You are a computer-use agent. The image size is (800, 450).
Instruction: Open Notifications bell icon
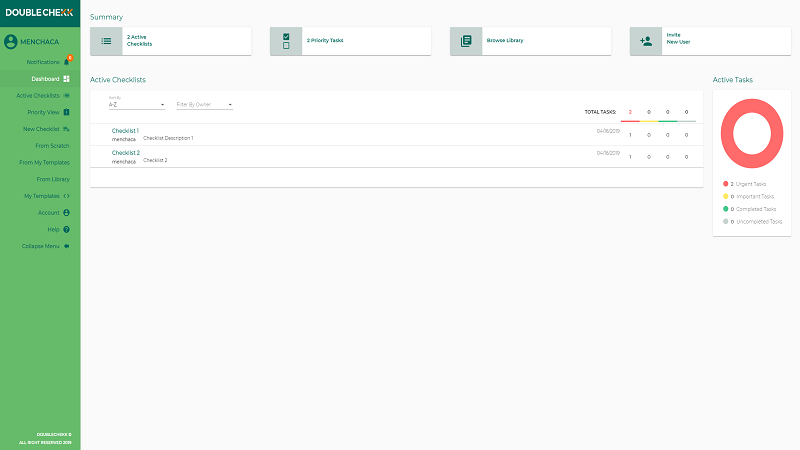click(67, 62)
